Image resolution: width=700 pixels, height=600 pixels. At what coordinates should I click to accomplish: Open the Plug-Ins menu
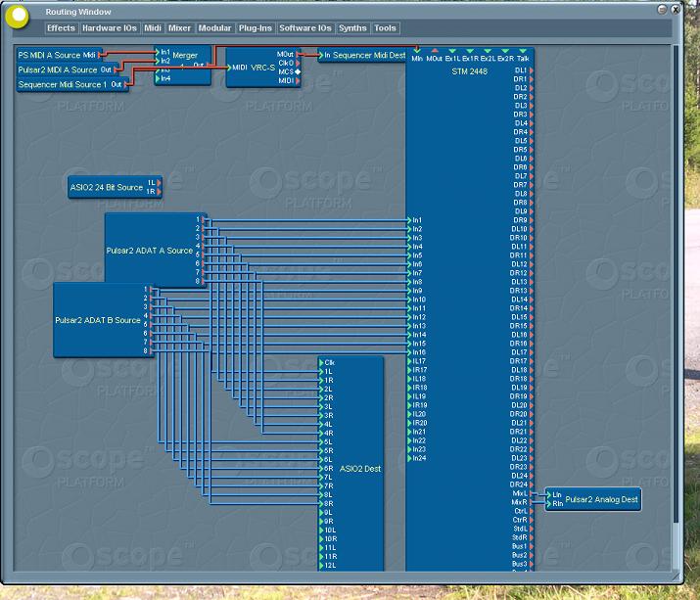coord(255,28)
